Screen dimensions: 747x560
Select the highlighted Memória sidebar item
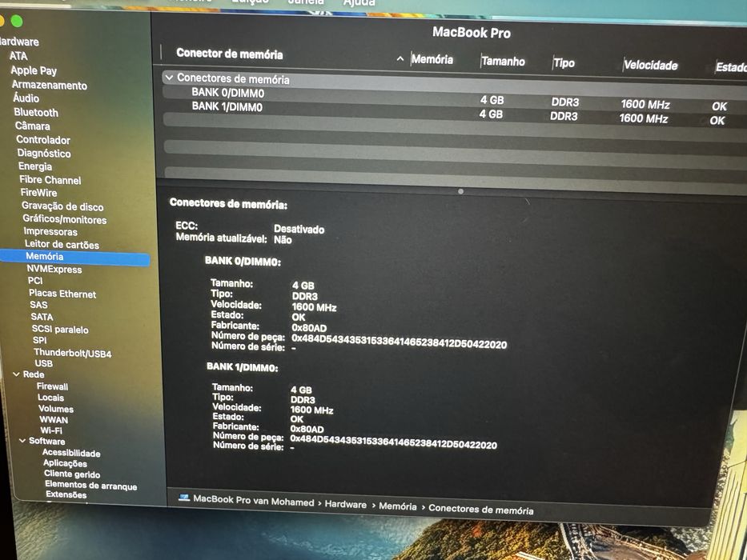pos(74,257)
